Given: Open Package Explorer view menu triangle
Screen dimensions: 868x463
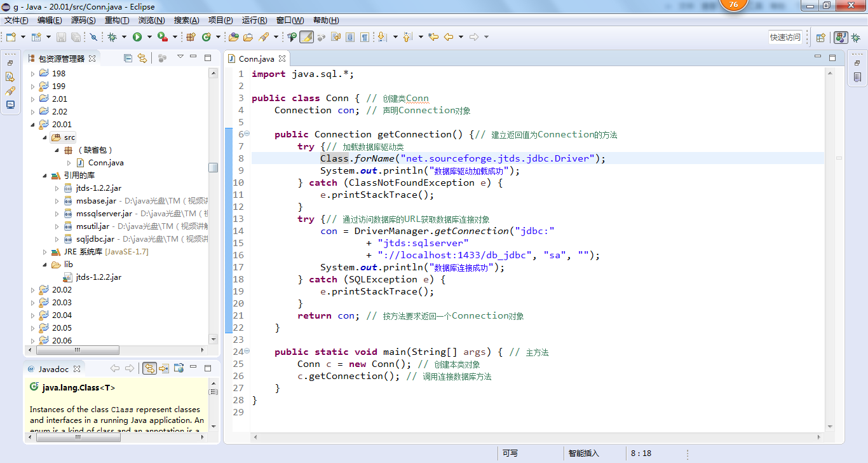Looking at the screenshot, I should pyautogui.click(x=180, y=57).
